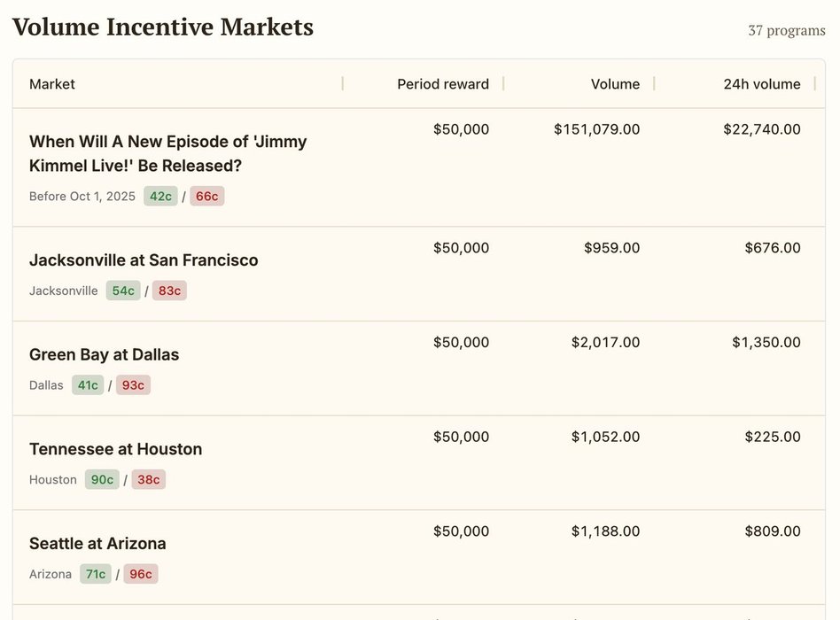Click the green 42c price chip
The width and height of the screenshot is (840, 620).
point(160,197)
